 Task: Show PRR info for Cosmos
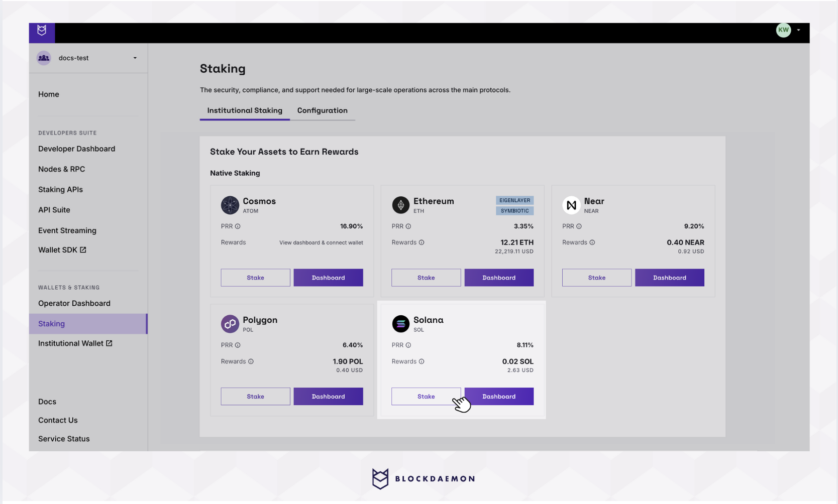click(238, 226)
